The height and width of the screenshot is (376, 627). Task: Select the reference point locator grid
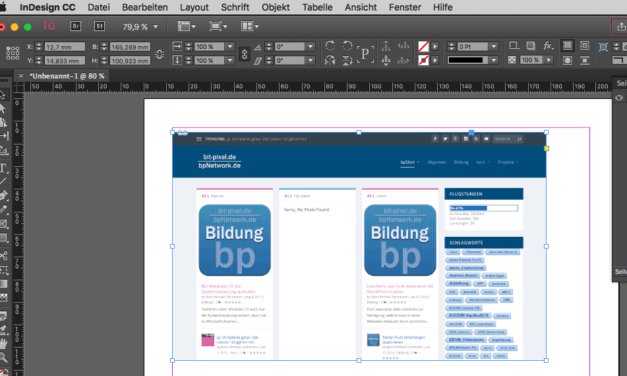point(12,53)
